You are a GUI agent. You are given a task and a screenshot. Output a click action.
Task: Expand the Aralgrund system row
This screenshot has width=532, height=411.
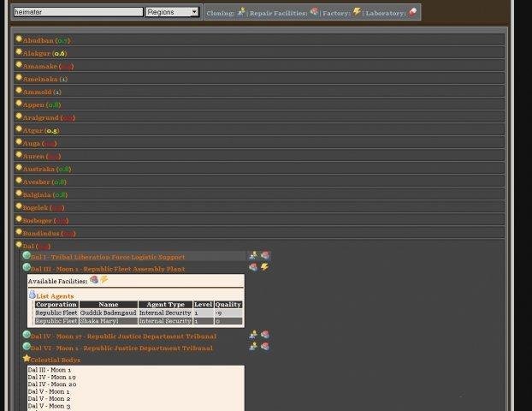point(259,117)
